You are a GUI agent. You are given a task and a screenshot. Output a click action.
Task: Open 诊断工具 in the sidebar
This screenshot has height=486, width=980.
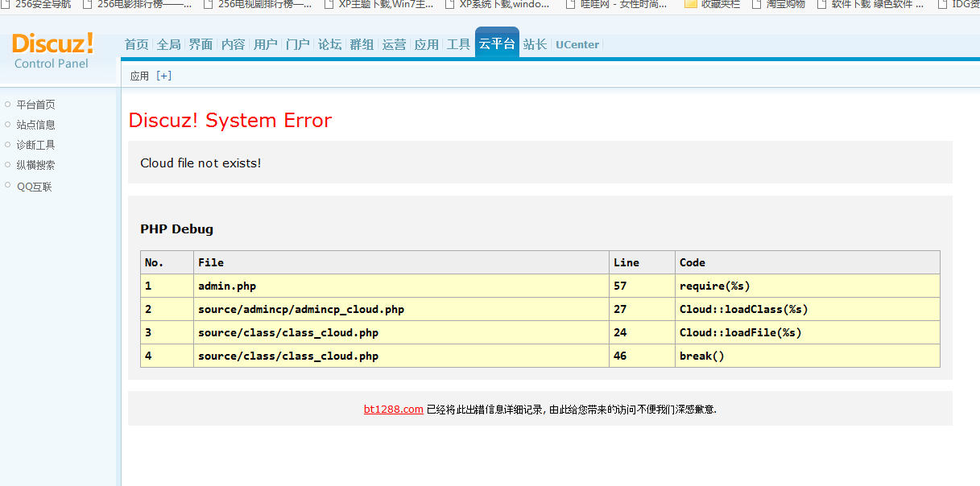pyautogui.click(x=35, y=145)
